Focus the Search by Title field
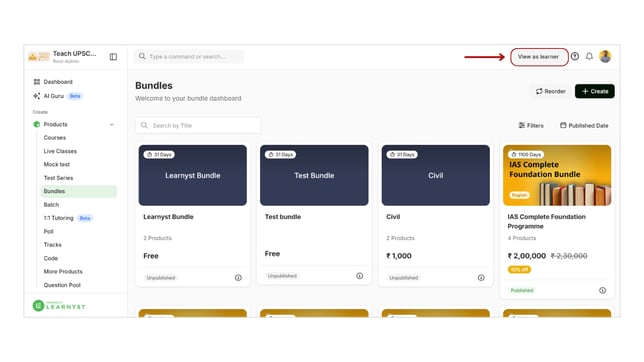Image resolution: width=644 pixels, height=362 pixels. pos(198,125)
